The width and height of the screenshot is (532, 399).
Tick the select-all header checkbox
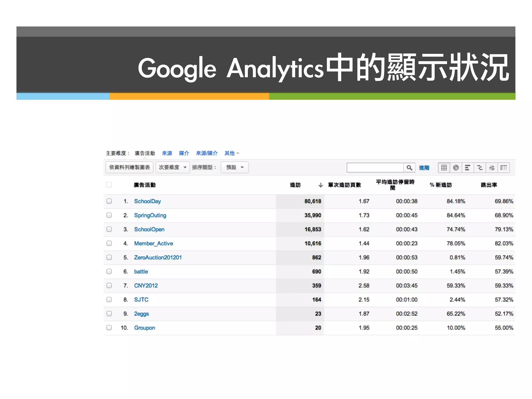(109, 185)
